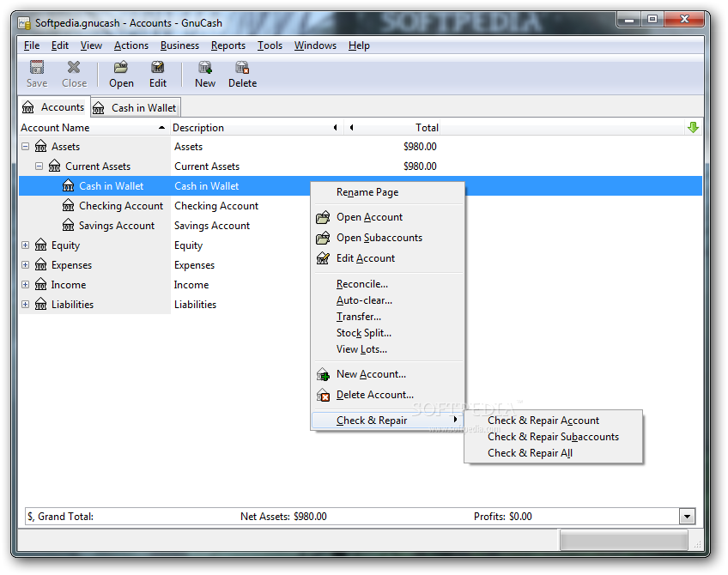This screenshot has height=575, width=728.
Task: Collapse the Assets tree node
Action: (26, 146)
